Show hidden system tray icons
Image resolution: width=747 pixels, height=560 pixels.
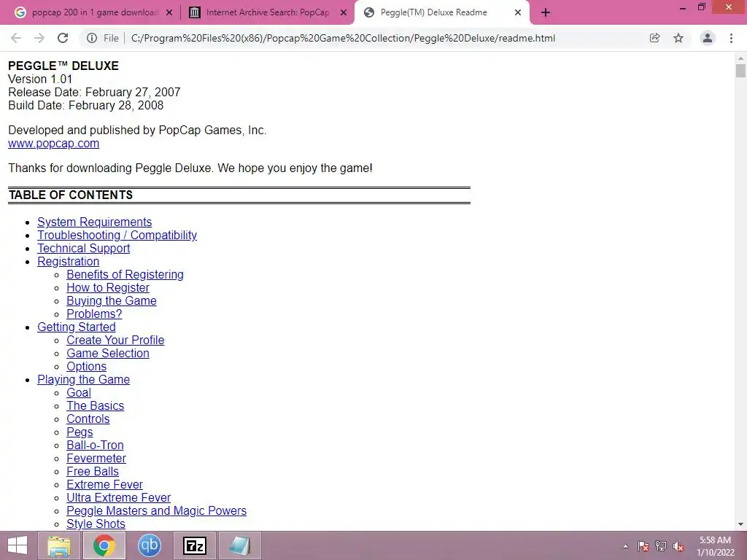[625, 546]
